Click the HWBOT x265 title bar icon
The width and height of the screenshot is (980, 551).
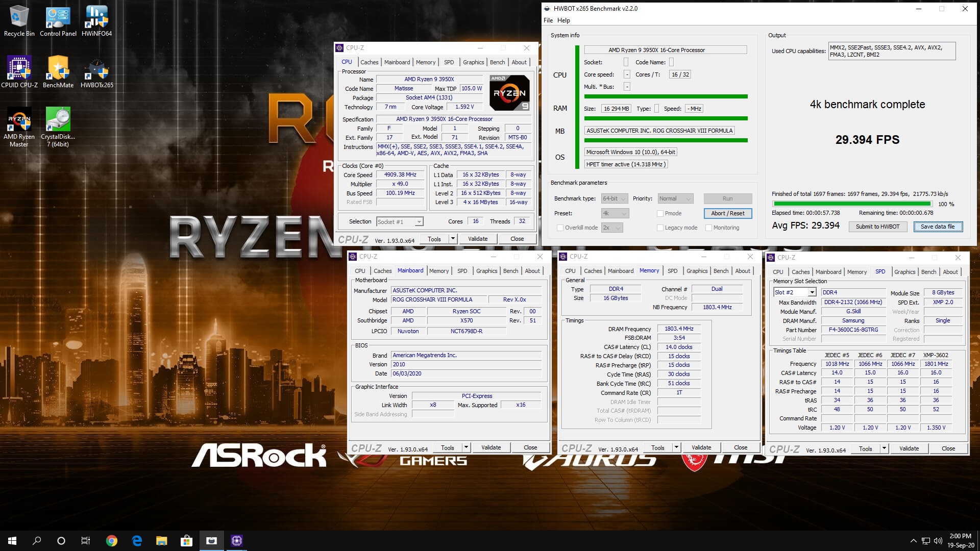pos(547,9)
